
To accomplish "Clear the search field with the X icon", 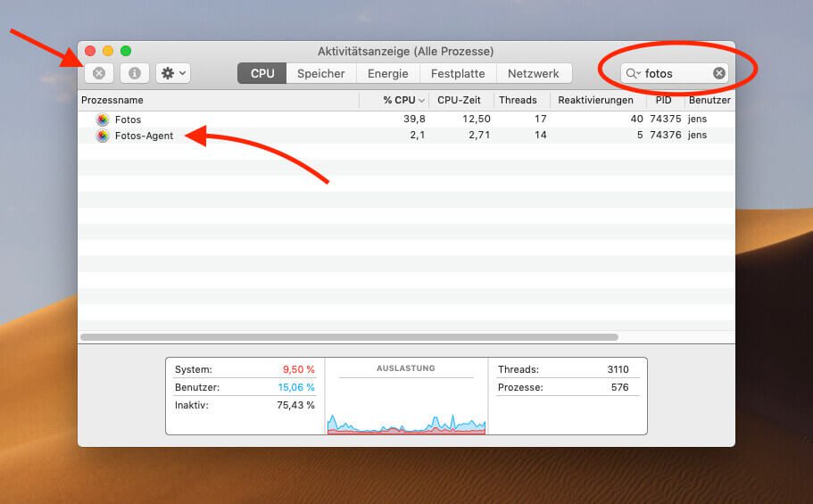I will click(x=719, y=73).
